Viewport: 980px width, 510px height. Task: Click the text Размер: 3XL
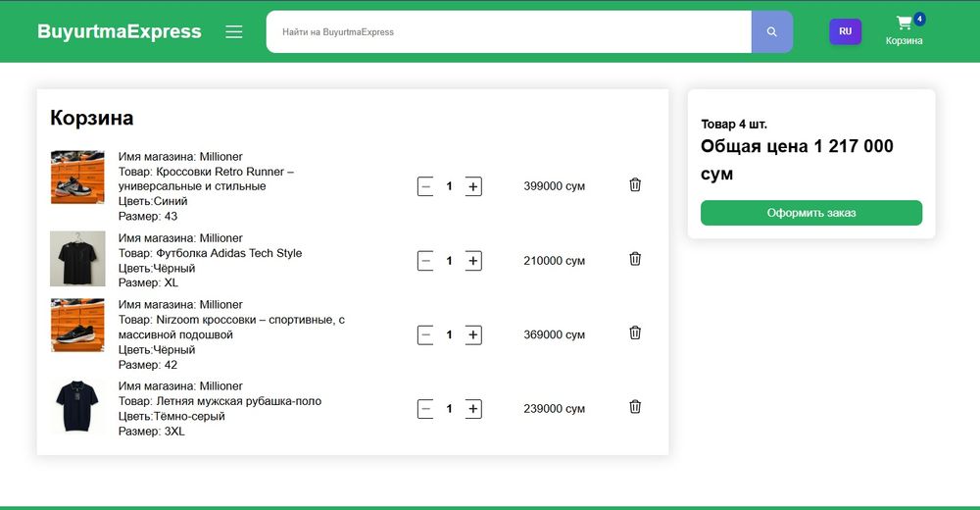[151, 432]
